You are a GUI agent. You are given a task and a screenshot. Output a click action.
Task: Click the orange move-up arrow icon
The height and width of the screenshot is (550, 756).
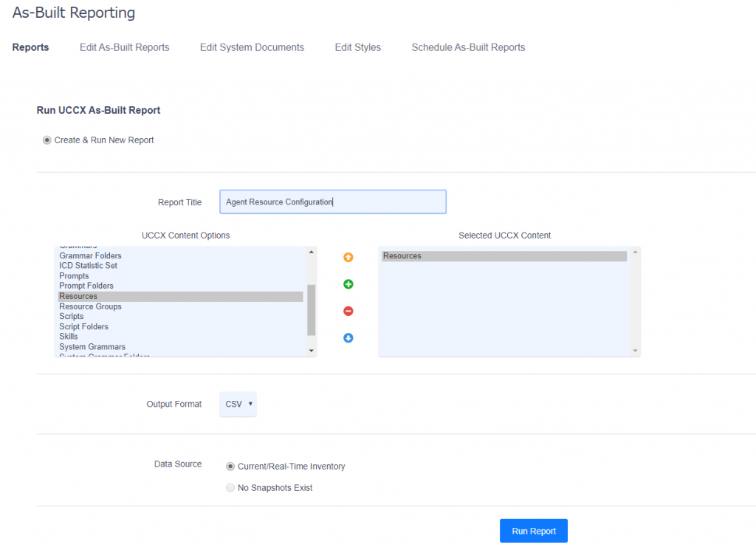coord(348,258)
